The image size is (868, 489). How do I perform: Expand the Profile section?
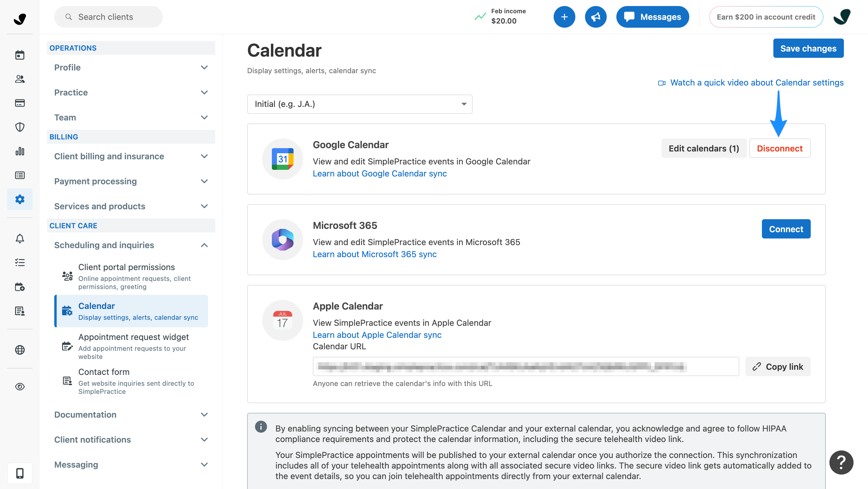click(131, 67)
